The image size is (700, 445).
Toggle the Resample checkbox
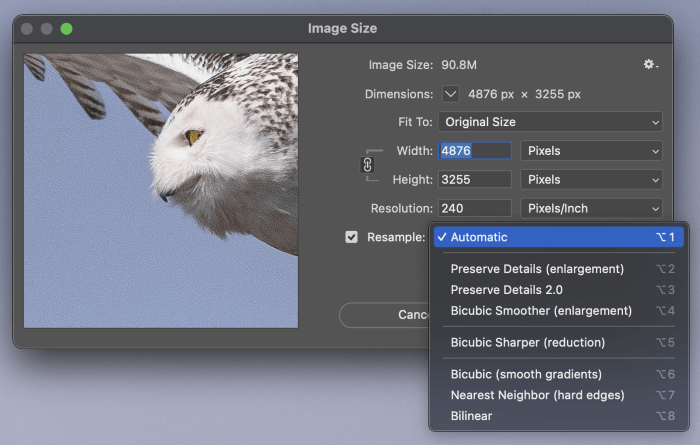351,238
